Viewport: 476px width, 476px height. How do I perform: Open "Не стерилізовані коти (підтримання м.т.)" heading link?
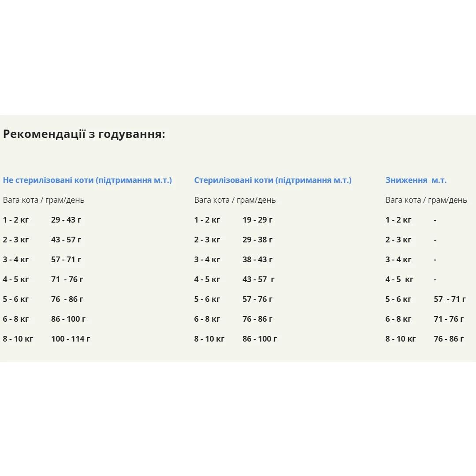87,180
